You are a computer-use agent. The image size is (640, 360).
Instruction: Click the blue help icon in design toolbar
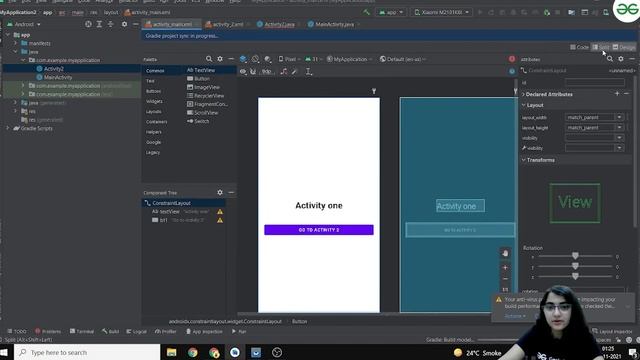512,71
